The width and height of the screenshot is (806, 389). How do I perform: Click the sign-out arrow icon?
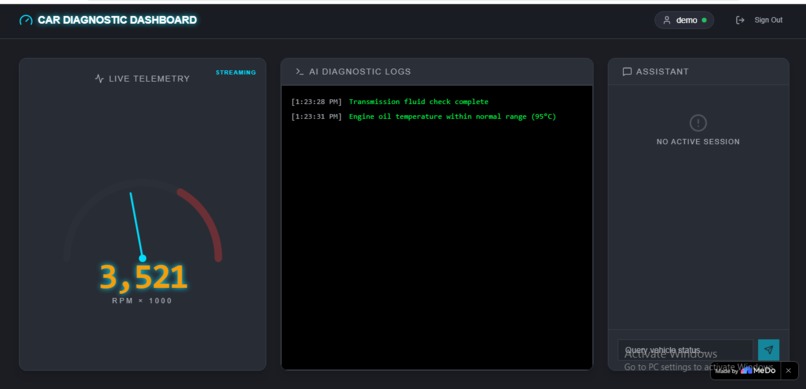pyautogui.click(x=740, y=20)
